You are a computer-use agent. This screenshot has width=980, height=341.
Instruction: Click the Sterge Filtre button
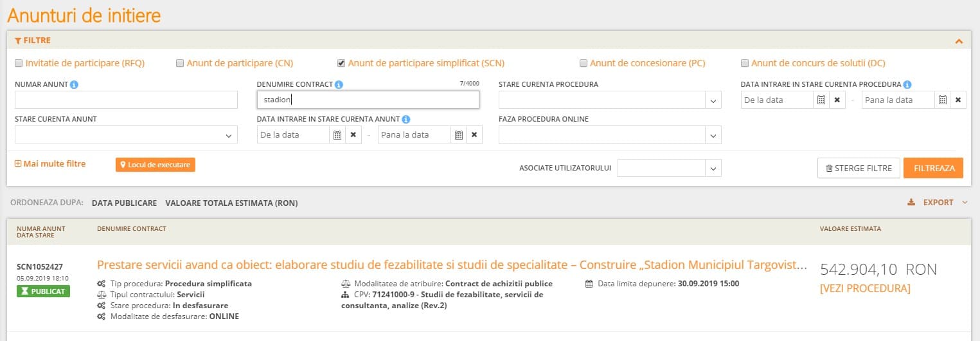(858, 168)
